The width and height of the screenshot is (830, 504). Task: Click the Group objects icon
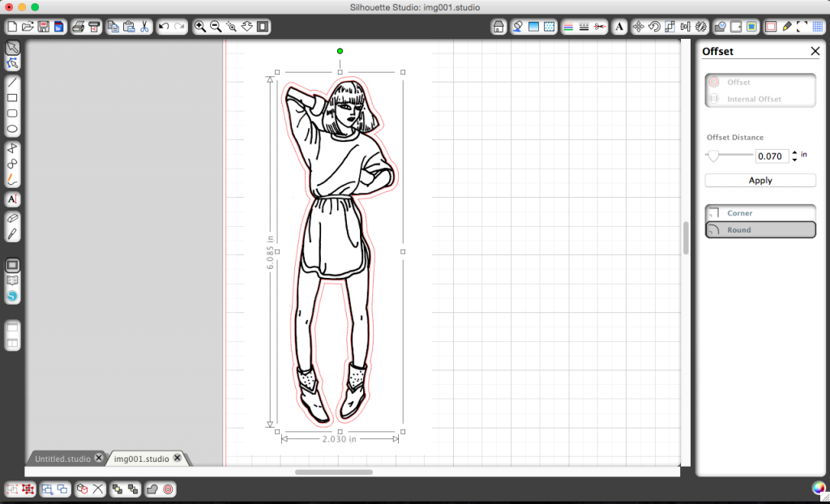coord(12,489)
